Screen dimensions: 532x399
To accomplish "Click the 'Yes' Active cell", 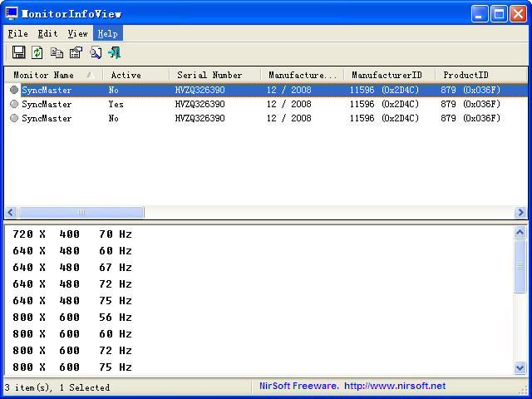I will [x=116, y=104].
